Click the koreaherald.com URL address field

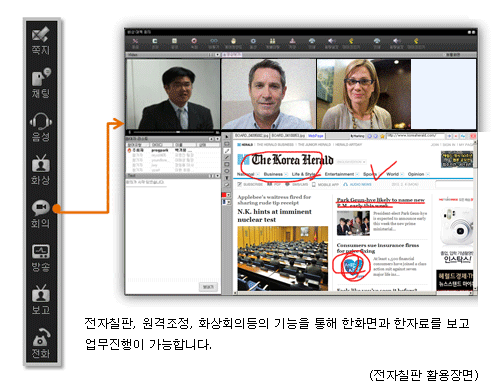click(x=415, y=136)
